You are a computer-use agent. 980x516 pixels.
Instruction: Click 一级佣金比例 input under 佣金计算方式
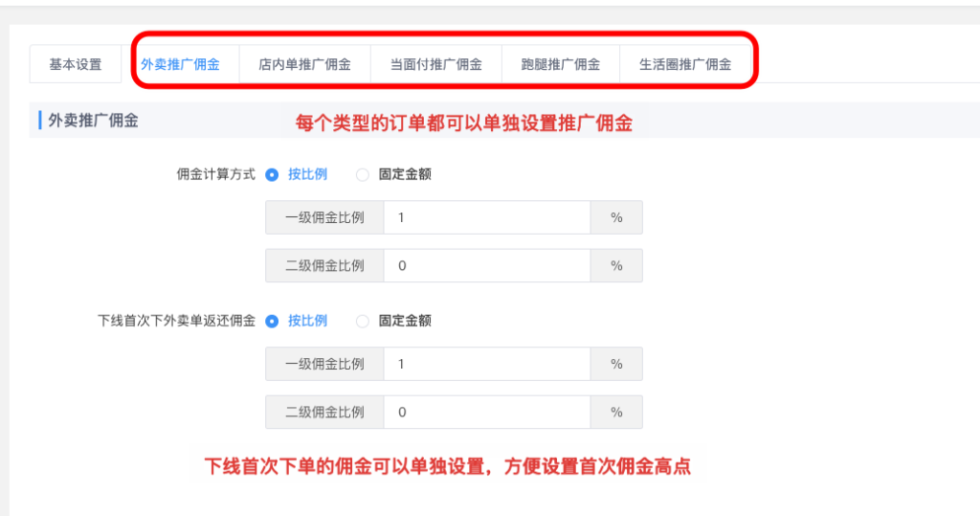(486, 218)
